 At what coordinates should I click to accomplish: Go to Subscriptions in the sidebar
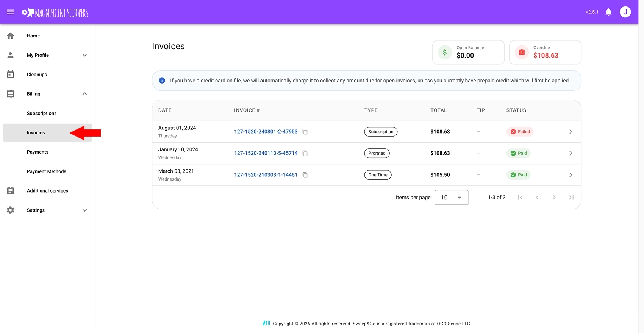coord(42,113)
